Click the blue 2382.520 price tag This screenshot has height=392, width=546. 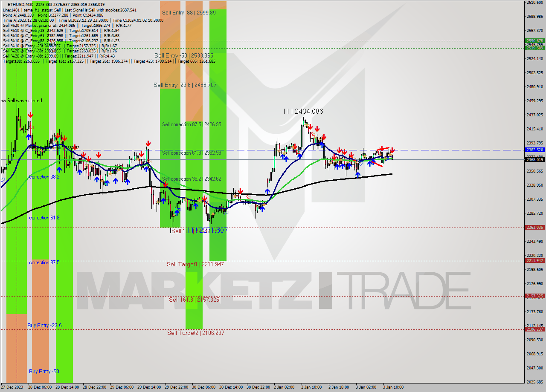[x=534, y=150]
